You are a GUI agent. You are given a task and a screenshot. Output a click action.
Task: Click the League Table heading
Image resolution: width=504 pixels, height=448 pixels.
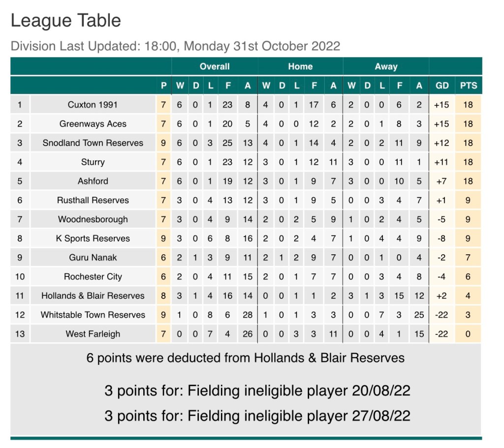66,21
